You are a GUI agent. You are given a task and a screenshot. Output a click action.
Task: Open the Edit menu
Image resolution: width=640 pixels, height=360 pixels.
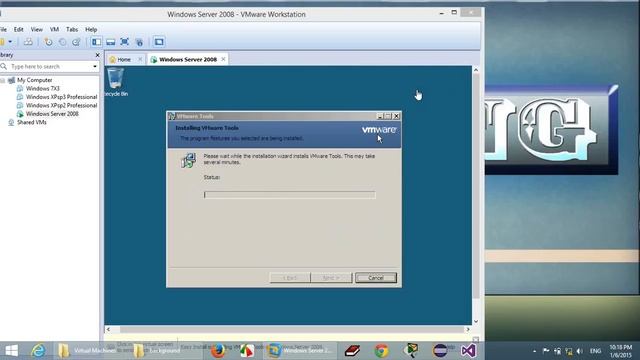pos(18,29)
